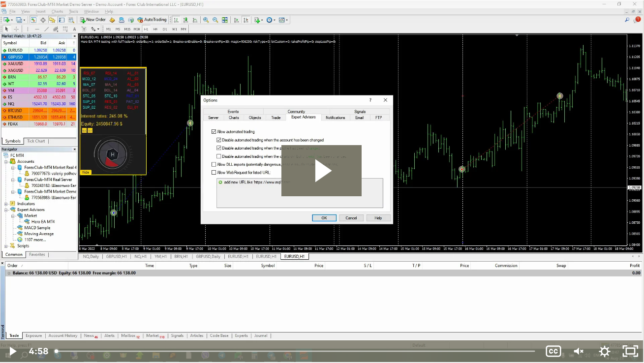Viewport: 644px width, 363px height.
Task: Uncheck Allow automated trading
Action: click(214, 131)
